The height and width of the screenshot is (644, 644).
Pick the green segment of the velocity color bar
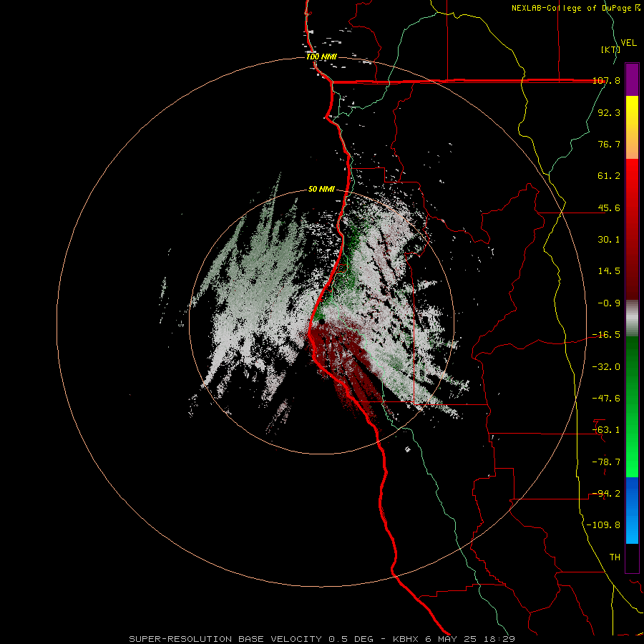pos(632,406)
